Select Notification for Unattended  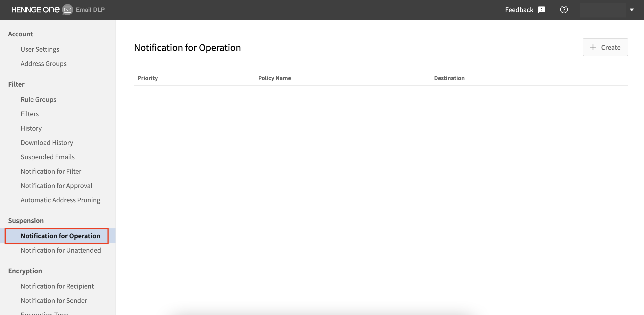click(x=61, y=250)
